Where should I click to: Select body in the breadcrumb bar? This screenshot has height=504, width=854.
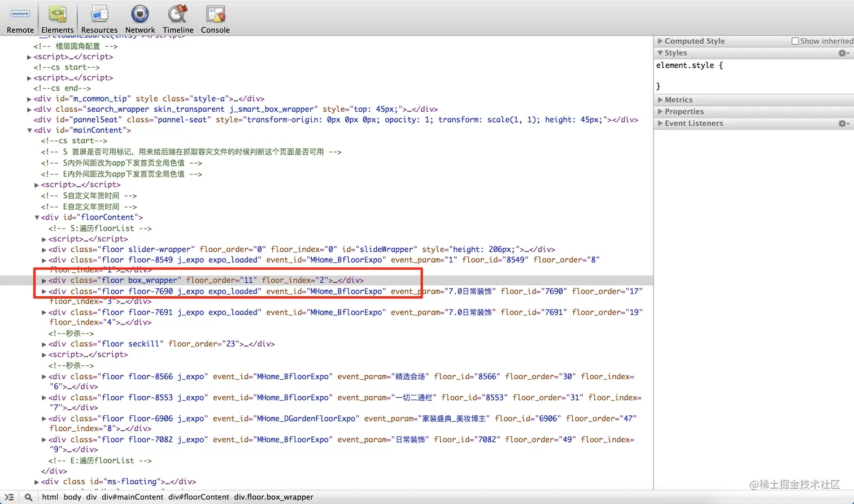click(72, 497)
